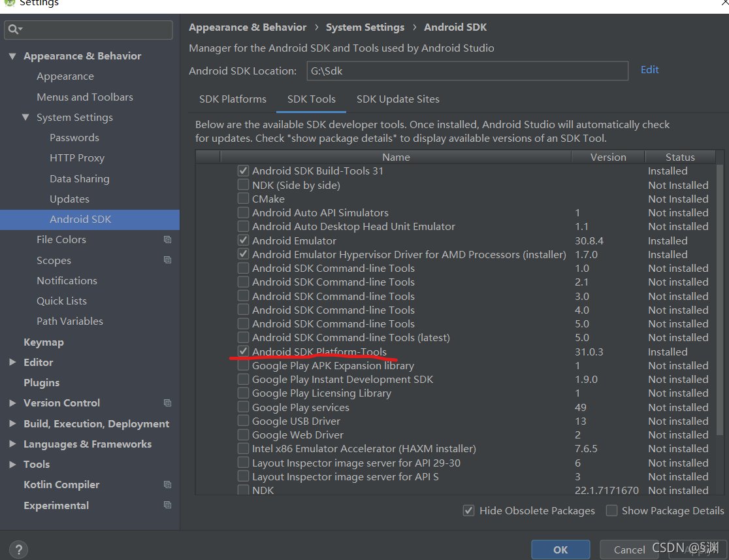729x560 pixels.
Task: Uncheck Android SDK Platform-Tools checkbox
Action: click(243, 351)
